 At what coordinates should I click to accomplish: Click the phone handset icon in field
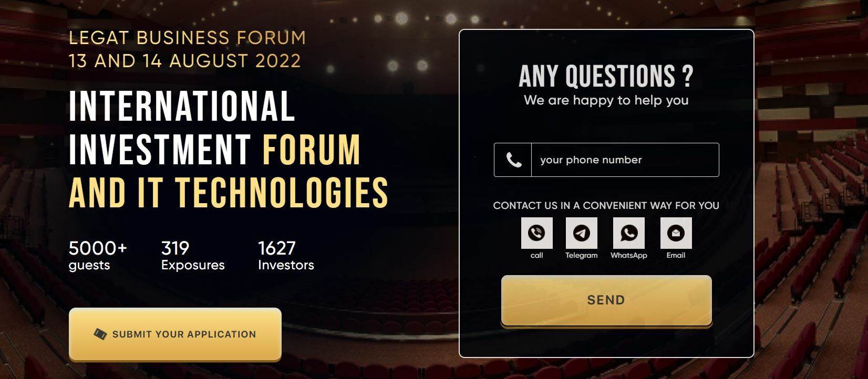[x=513, y=160]
